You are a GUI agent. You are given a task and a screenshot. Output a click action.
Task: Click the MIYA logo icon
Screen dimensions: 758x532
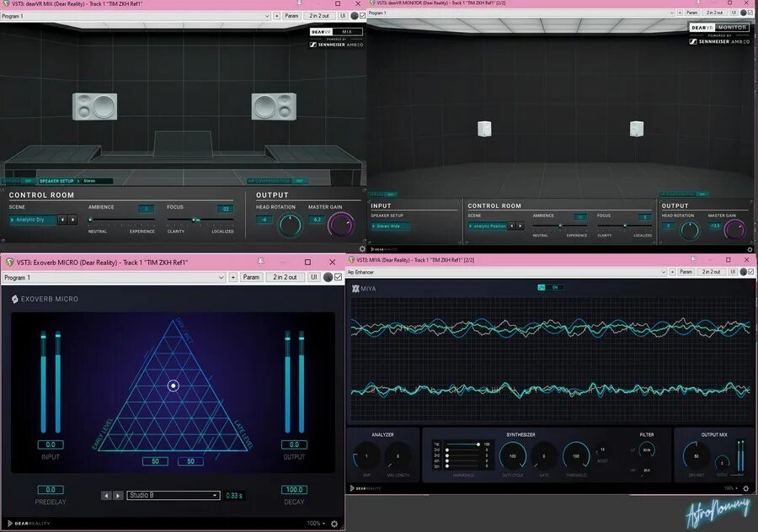point(355,289)
